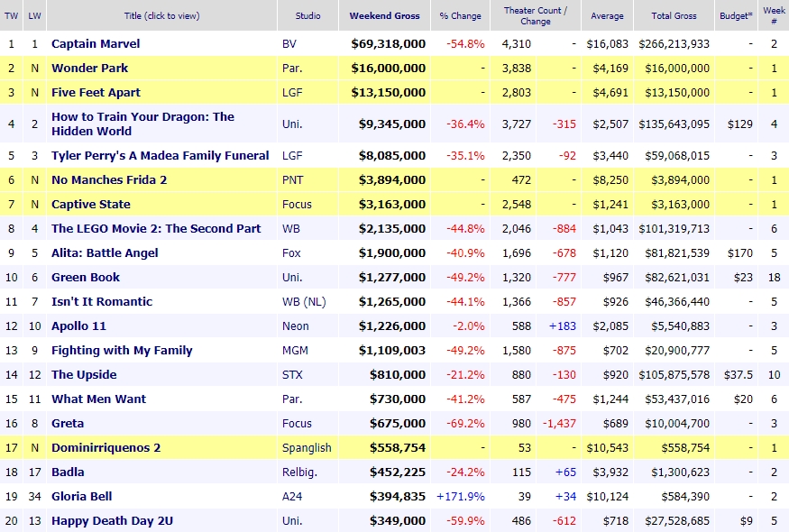The height and width of the screenshot is (532, 789).
Task: Select Apollo 11's +183 theater change
Action: (563, 326)
